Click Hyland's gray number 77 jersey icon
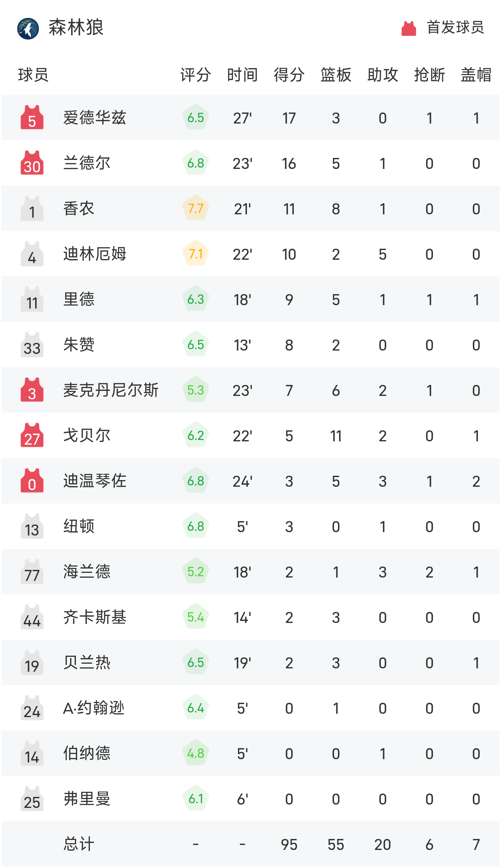501x868 pixels. 32,572
